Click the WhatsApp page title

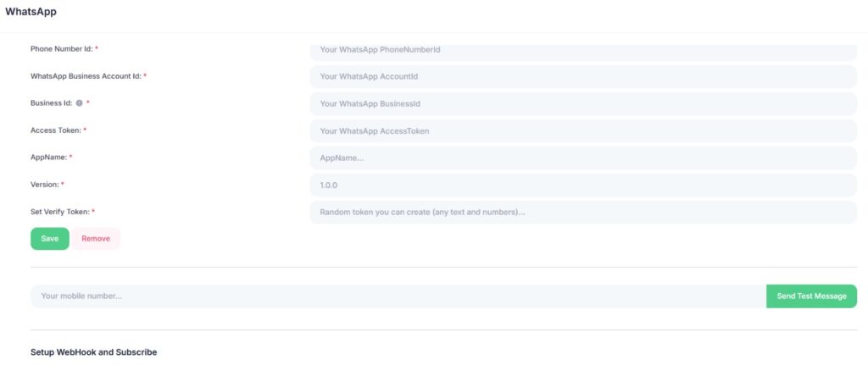coord(31,12)
